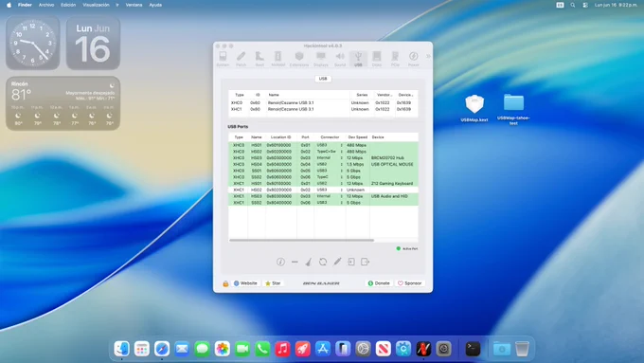
Task: Click the Rincón weather widget
Action: pyautogui.click(x=63, y=103)
